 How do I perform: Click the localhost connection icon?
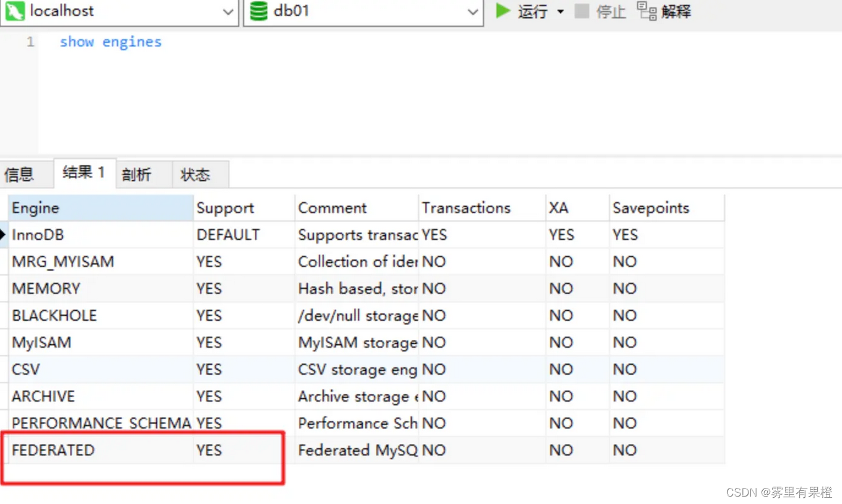(15, 11)
